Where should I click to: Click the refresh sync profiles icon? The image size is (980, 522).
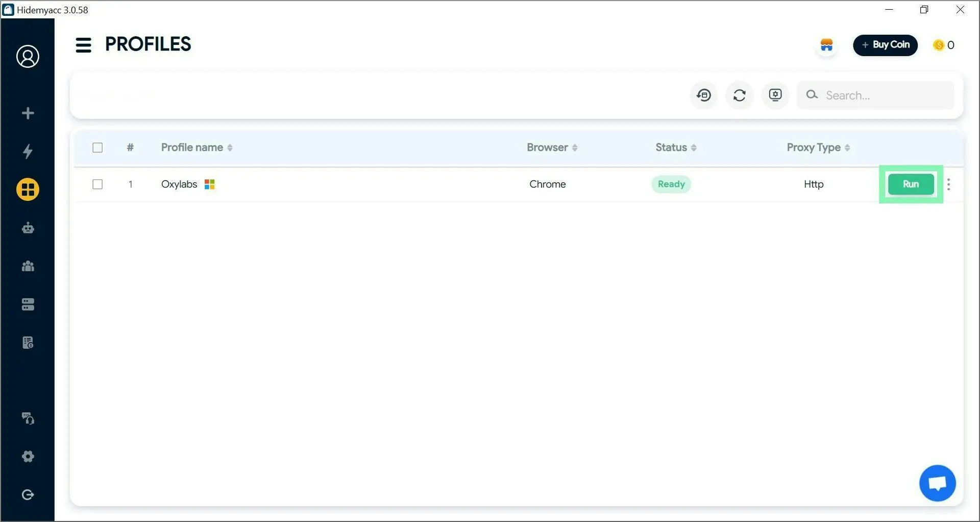tap(739, 95)
